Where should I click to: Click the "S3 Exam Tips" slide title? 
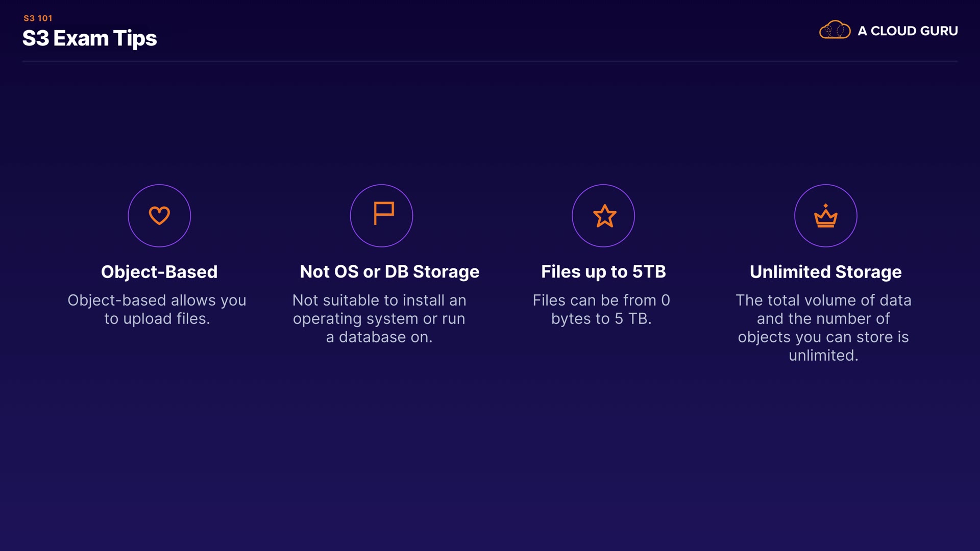click(90, 39)
